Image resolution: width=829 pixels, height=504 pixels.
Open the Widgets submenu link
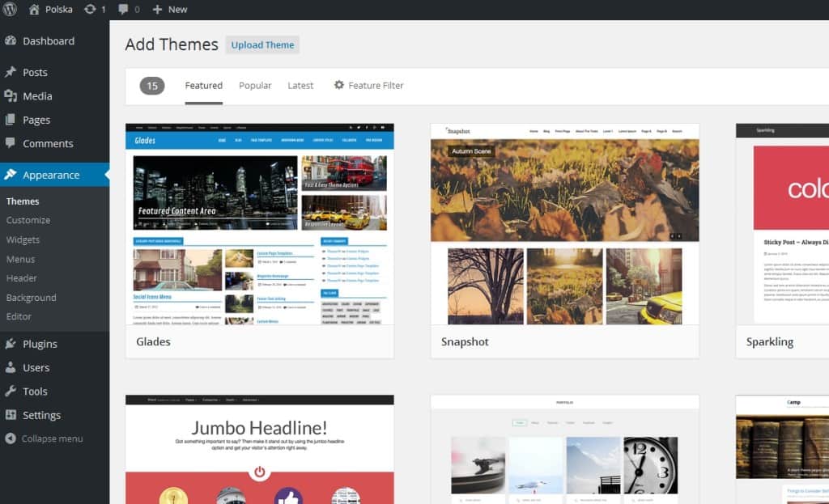tap(23, 239)
